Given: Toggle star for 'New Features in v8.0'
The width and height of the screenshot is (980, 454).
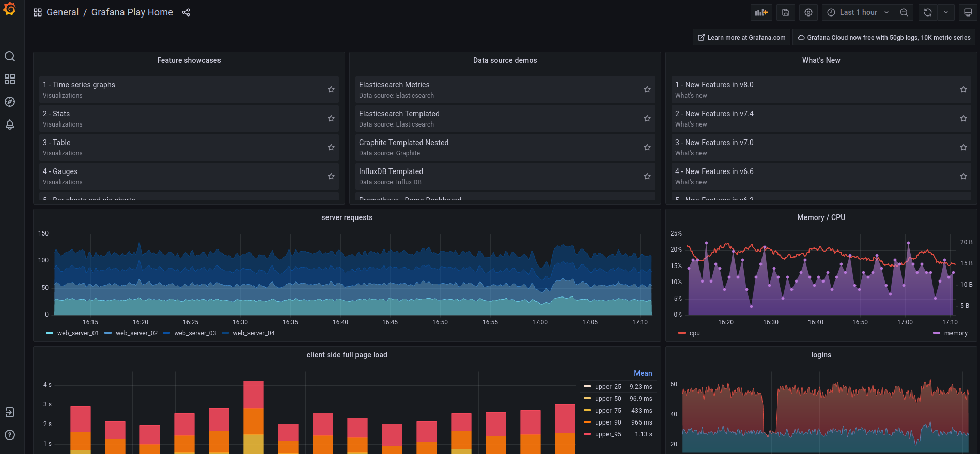Looking at the screenshot, I should click(x=963, y=90).
